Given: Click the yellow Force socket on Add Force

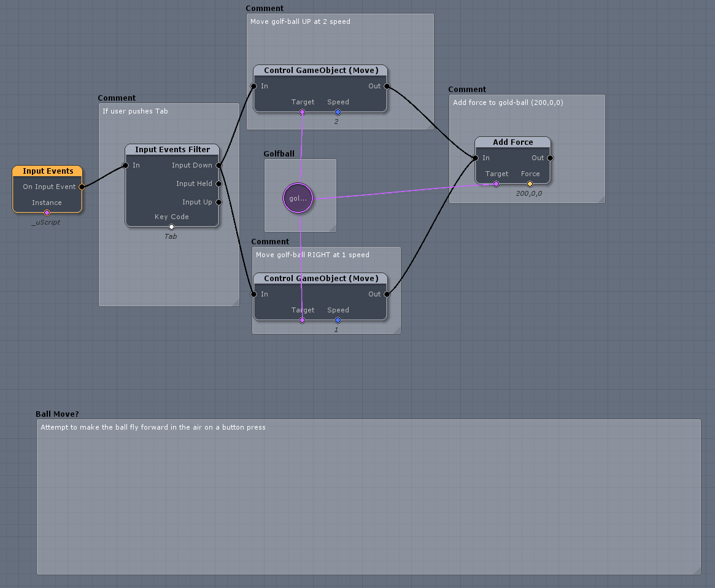Looking at the screenshot, I should point(530,184).
